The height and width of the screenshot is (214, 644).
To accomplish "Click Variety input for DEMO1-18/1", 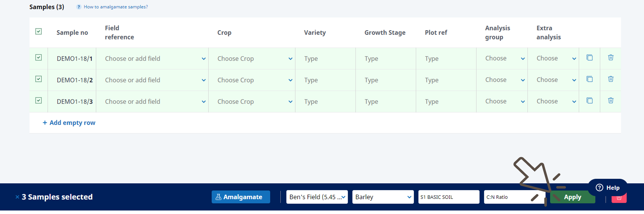I will [x=325, y=59].
